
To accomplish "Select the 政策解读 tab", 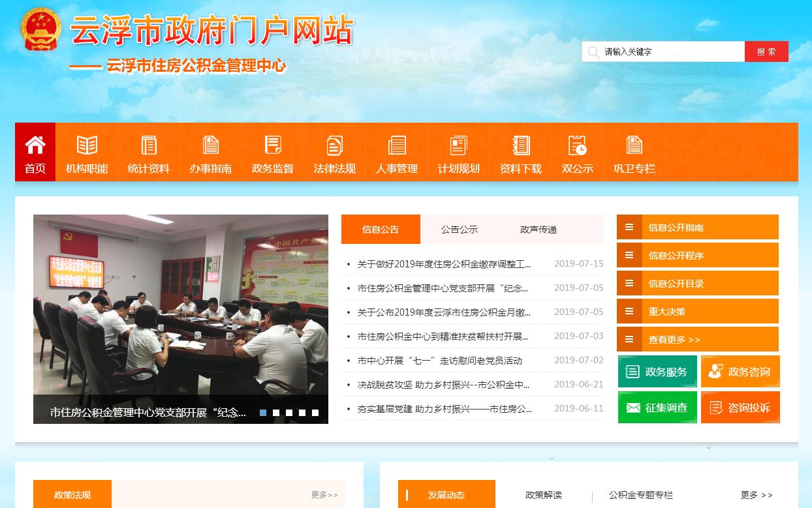I will pyautogui.click(x=543, y=495).
